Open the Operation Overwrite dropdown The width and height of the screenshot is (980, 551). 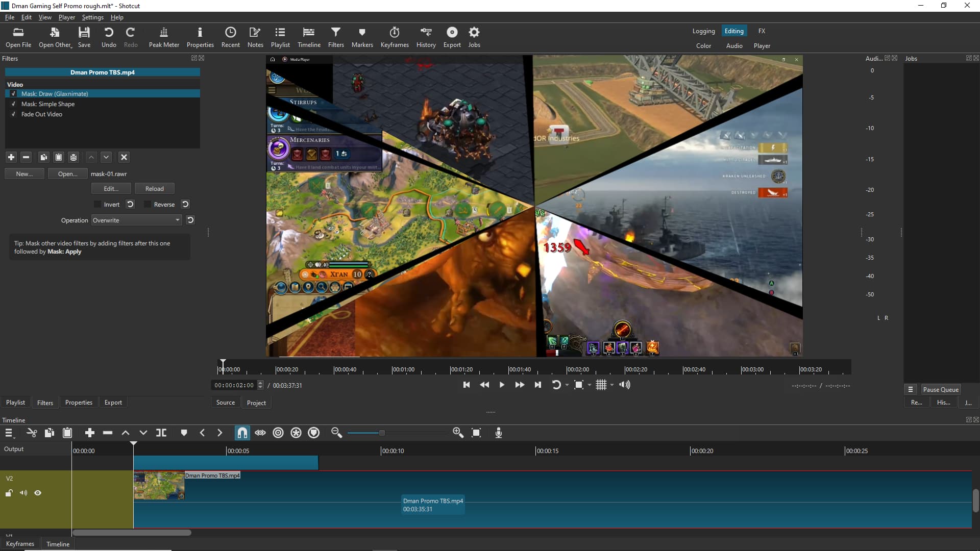136,220
